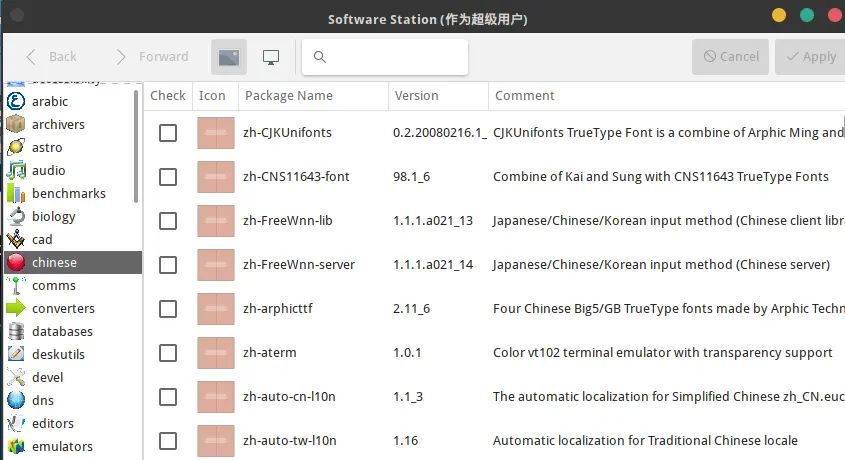Click the green converters arrow icon
Screen dimensions: 845x460
pos(15,308)
